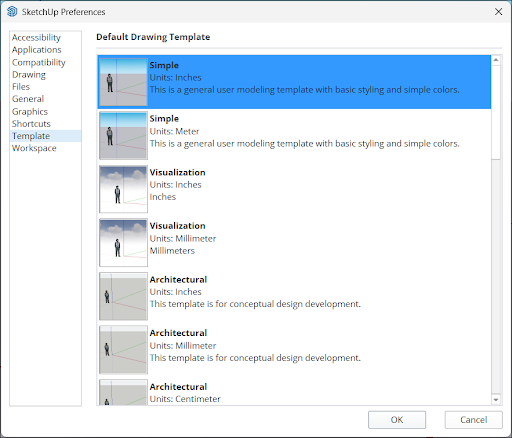Viewport: 512px width, 438px height.
Task: Click the template list scroll up arrow
Action: click(x=496, y=60)
